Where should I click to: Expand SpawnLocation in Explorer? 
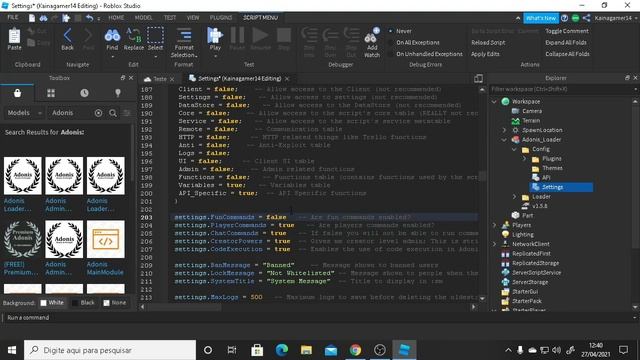[x=504, y=130]
